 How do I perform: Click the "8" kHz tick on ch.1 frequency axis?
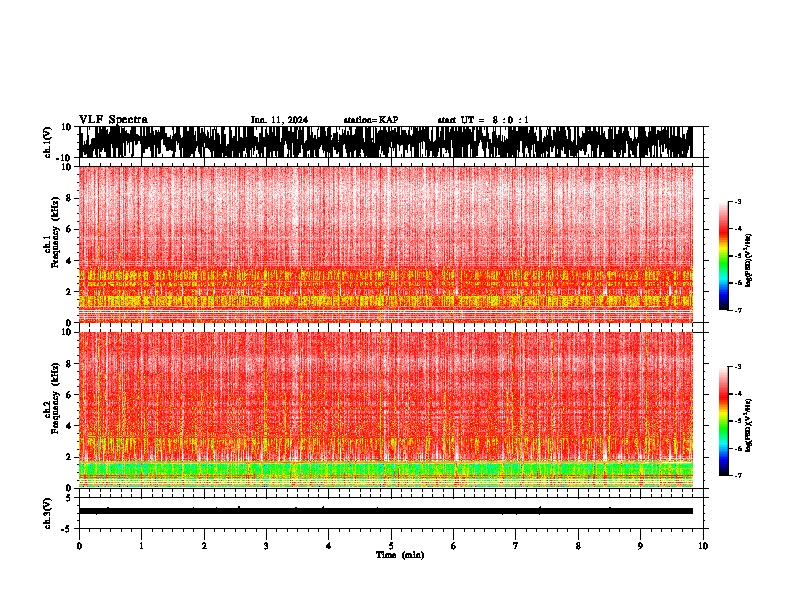coord(69,198)
